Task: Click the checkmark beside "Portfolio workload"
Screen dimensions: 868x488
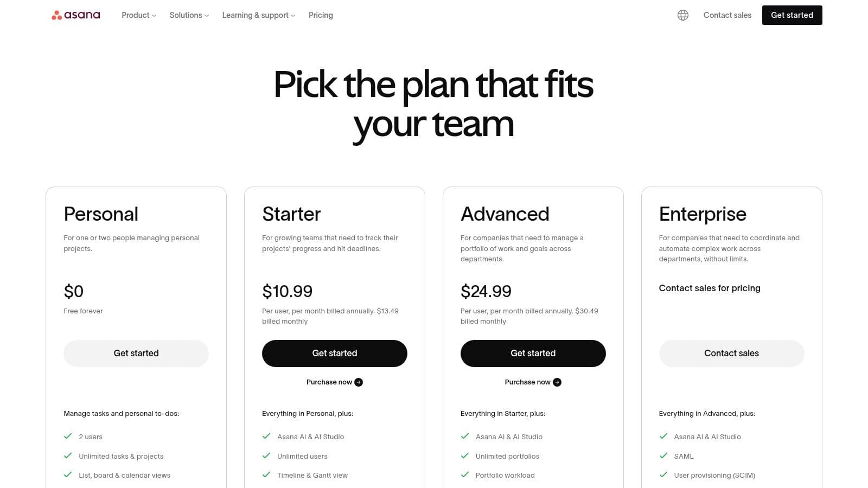Action: [x=465, y=475]
